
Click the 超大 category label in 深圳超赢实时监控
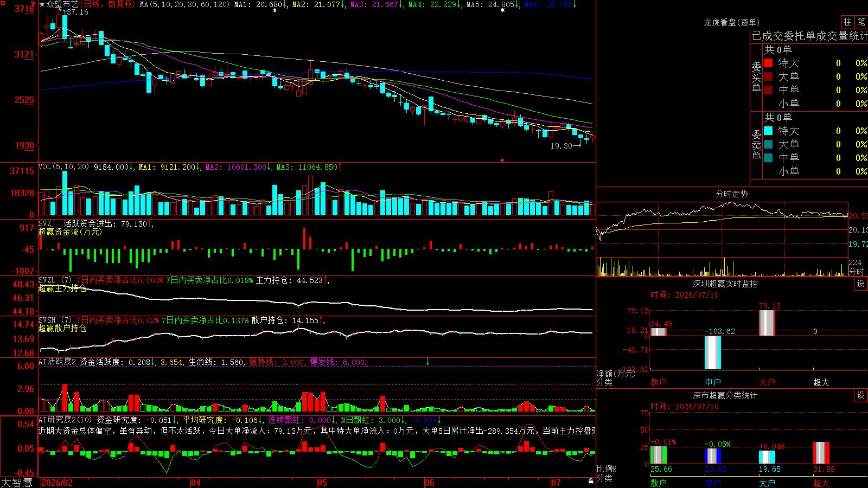[821, 382]
